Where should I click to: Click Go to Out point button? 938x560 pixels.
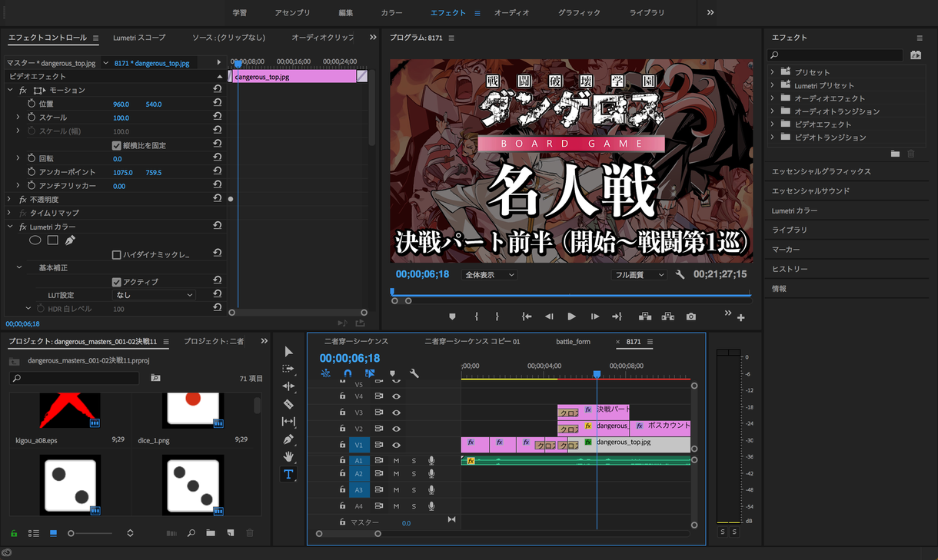[617, 316]
